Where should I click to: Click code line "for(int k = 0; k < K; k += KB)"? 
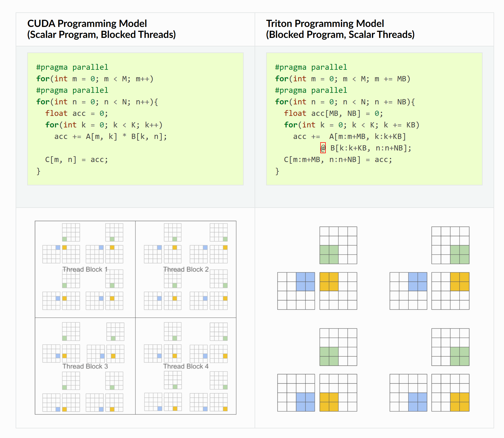[352, 125]
